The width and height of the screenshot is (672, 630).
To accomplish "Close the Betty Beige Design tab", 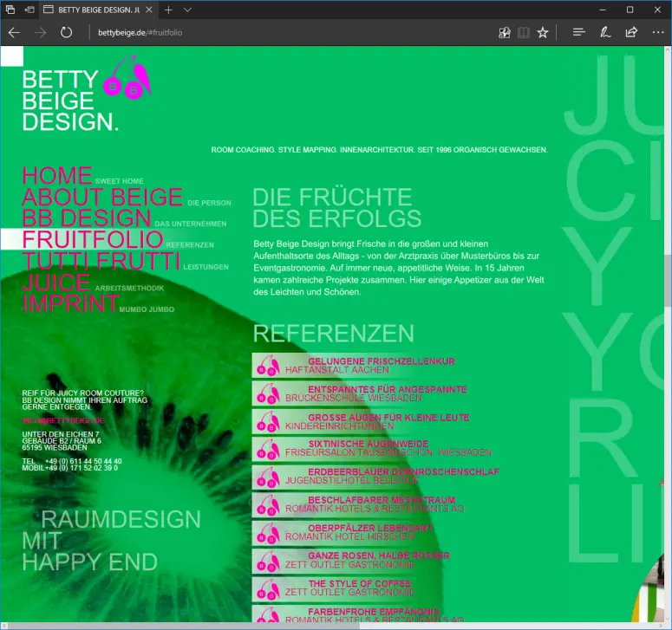I will 150,10.
